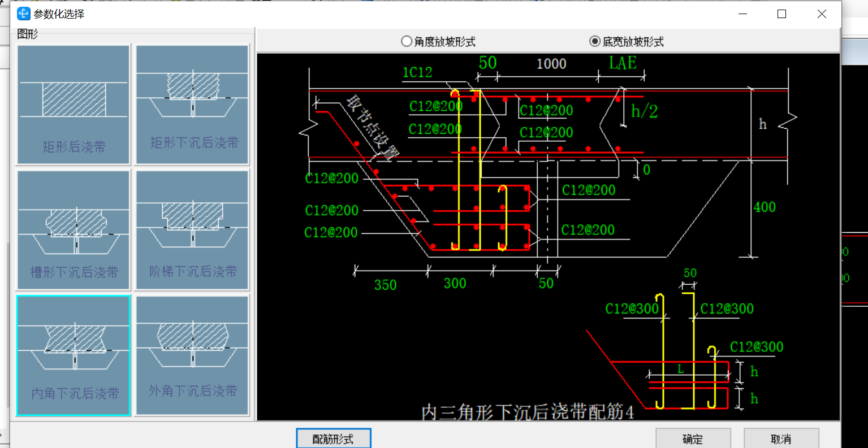Edit the 1C12 rebar value
868x448 pixels.
[417, 72]
